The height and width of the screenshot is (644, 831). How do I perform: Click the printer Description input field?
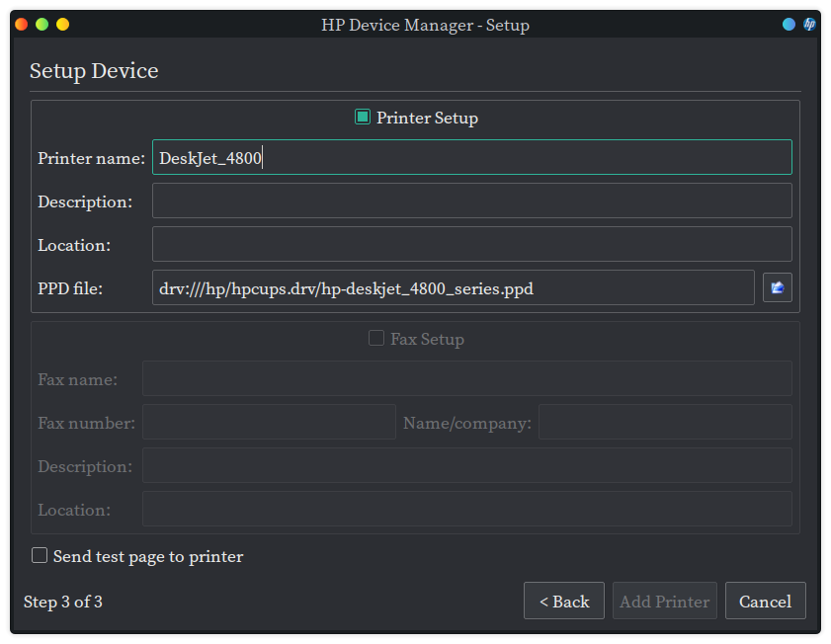tap(471, 201)
